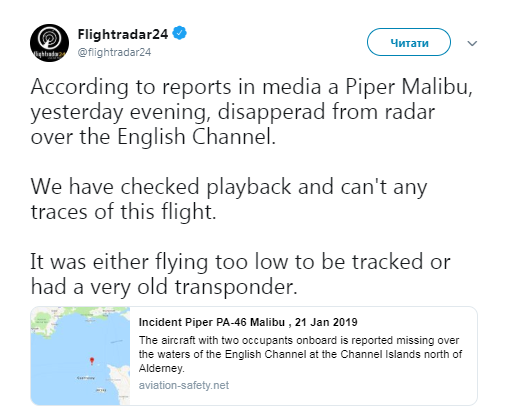Visit the aviation-safety.net link
Viewport: 506px width, 411px height.
tap(184, 385)
